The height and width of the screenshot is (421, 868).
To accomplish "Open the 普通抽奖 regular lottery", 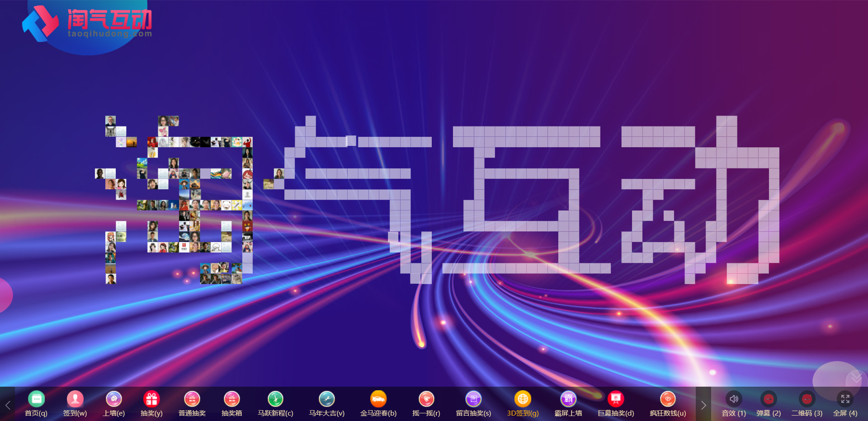I will coord(192,404).
